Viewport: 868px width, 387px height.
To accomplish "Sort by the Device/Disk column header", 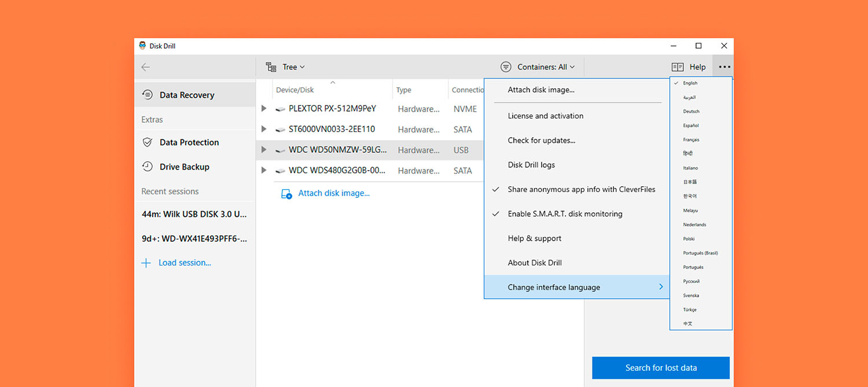I will [295, 90].
